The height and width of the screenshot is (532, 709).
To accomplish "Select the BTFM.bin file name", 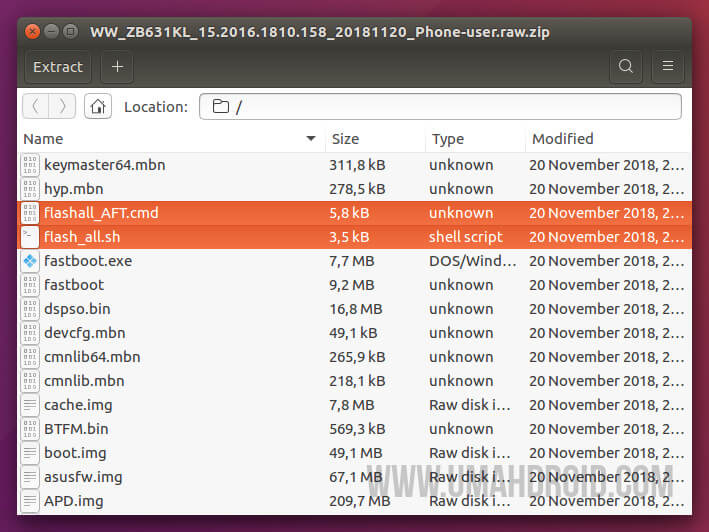I will [76, 428].
